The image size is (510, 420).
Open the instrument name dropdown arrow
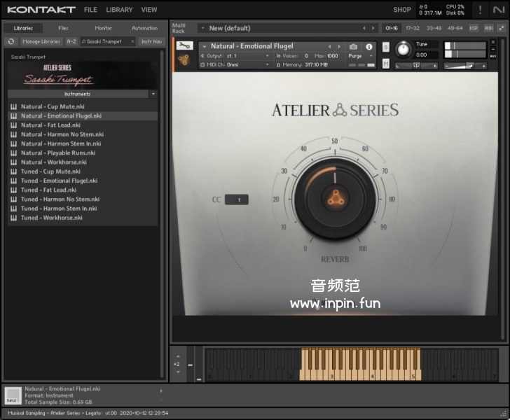pos(205,46)
